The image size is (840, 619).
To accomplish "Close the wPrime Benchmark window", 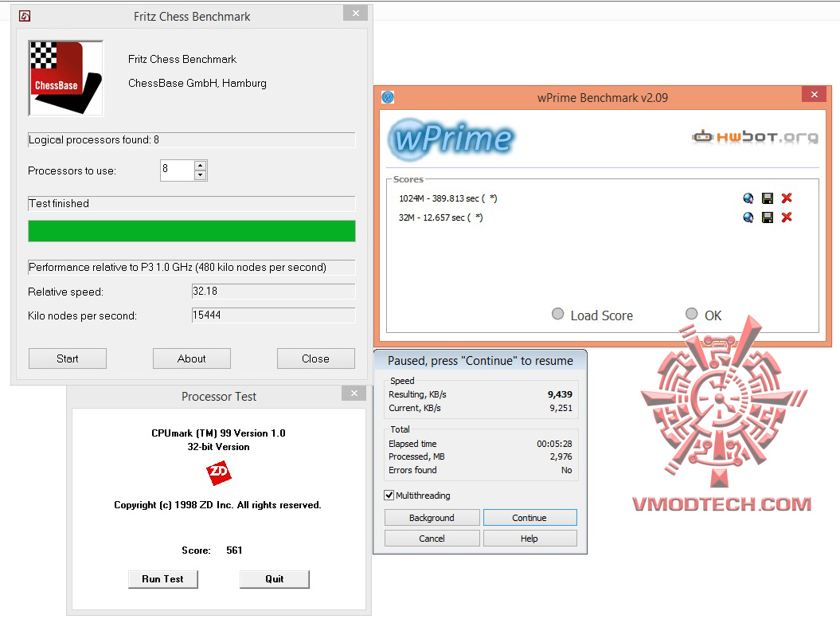I will (815, 94).
